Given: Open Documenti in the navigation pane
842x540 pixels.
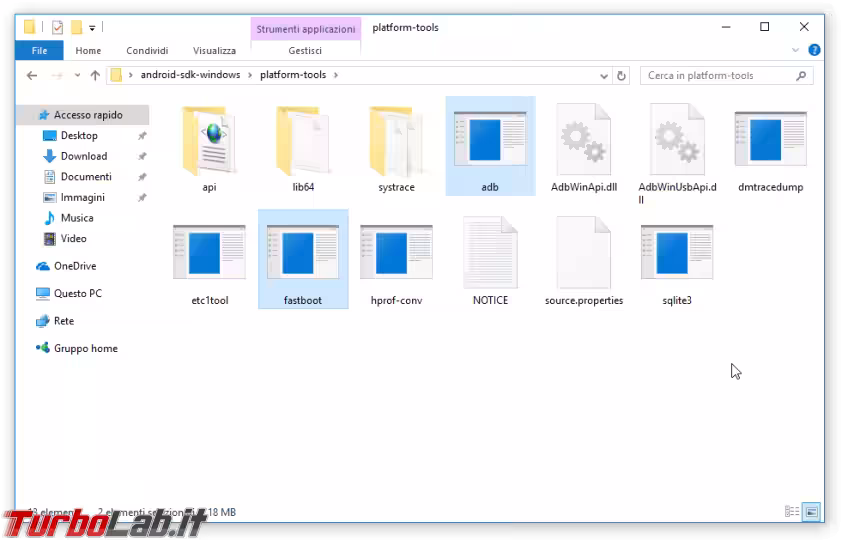Looking at the screenshot, I should tap(86, 177).
